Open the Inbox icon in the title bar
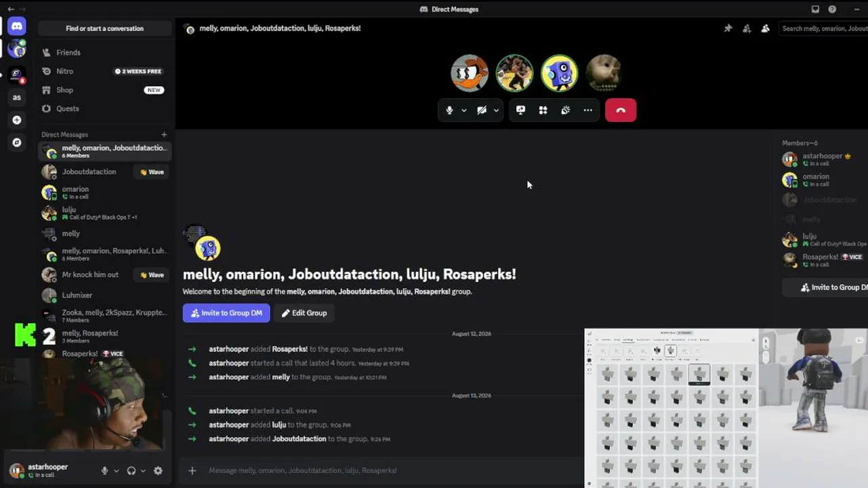The image size is (868, 488). [x=815, y=9]
